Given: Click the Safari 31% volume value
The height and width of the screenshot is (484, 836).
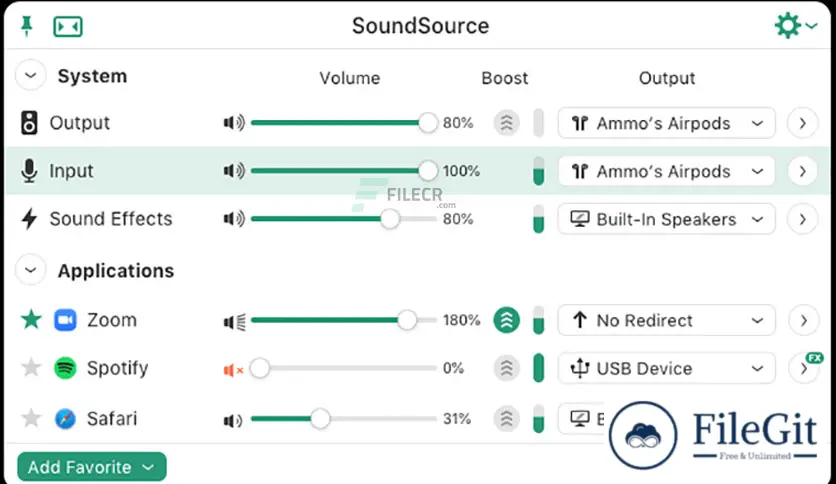Looking at the screenshot, I should (457, 418).
